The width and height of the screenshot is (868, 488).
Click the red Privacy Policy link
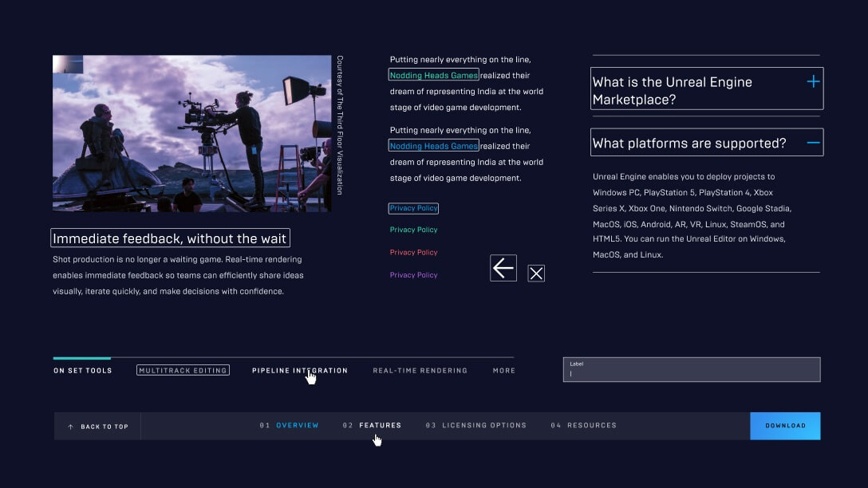tap(413, 253)
